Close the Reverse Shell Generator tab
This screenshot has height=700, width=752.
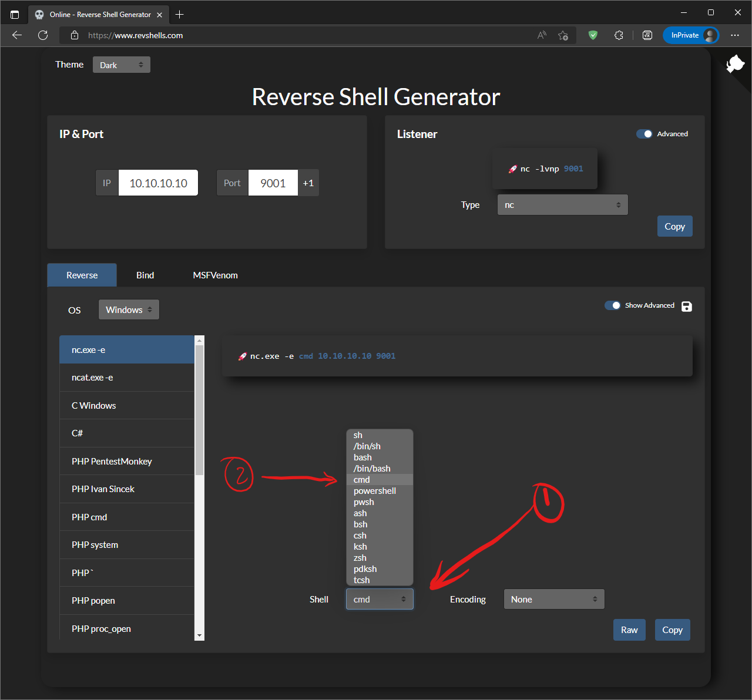pyautogui.click(x=160, y=15)
